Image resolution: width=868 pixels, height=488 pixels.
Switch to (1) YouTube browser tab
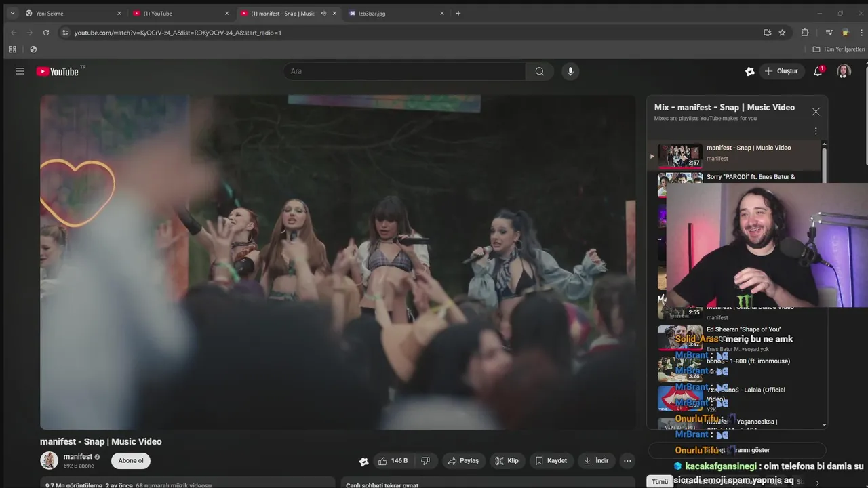pos(180,13)
